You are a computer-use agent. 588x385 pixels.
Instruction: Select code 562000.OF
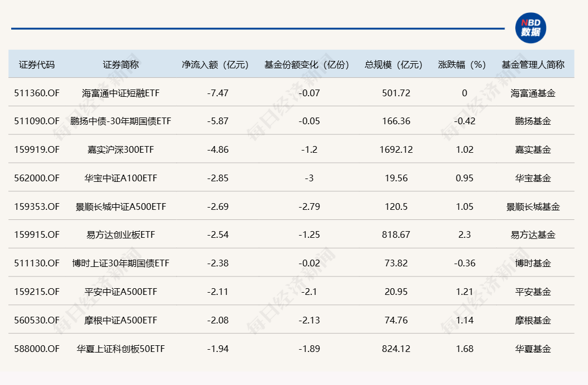pos(37,178)
